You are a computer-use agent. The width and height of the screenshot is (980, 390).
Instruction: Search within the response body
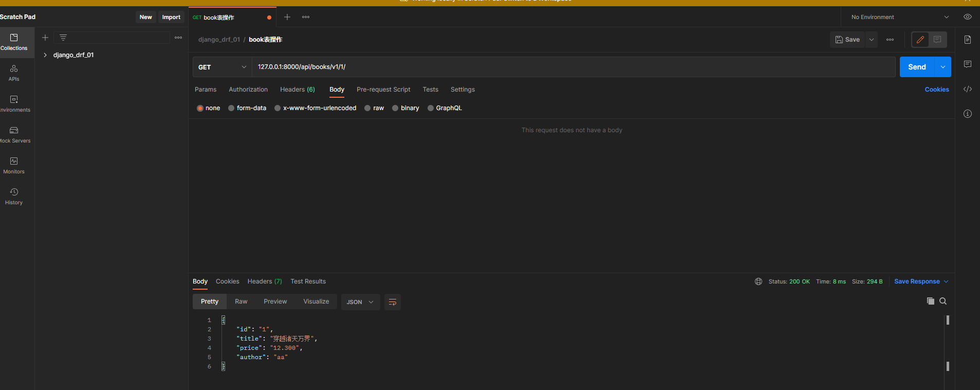pyautogui.click(x=943, y=301)
